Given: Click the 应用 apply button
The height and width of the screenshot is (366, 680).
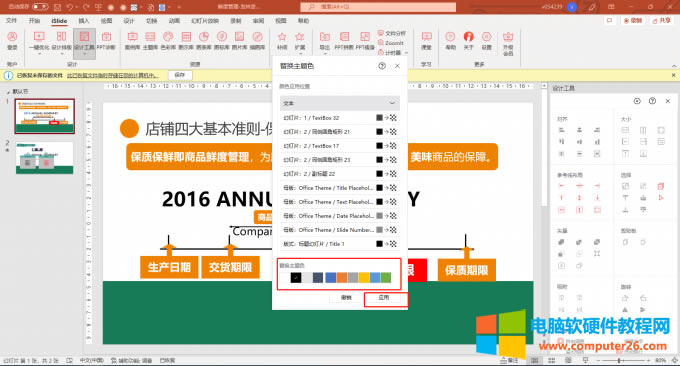Looking at the screenshot, I should click(383, 298).
